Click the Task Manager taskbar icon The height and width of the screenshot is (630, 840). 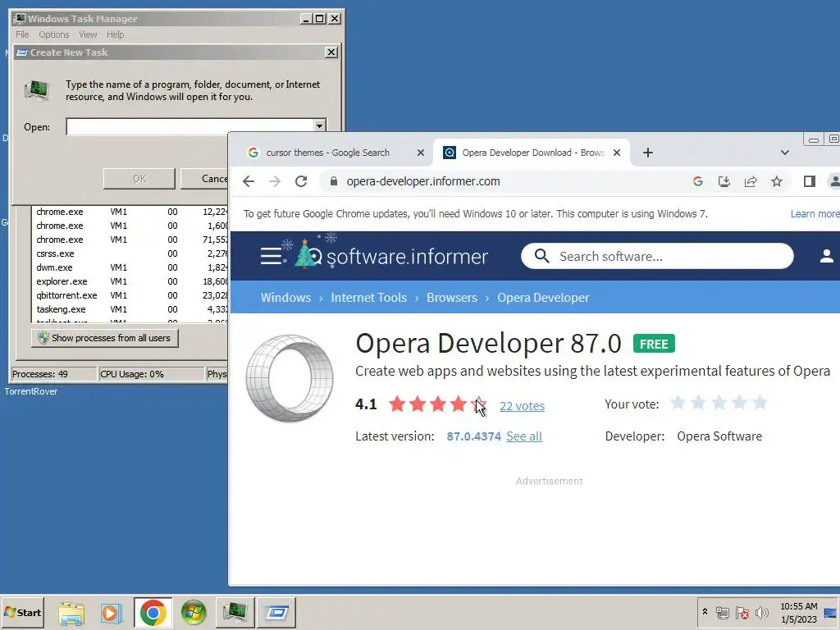[x=235, y=612]
